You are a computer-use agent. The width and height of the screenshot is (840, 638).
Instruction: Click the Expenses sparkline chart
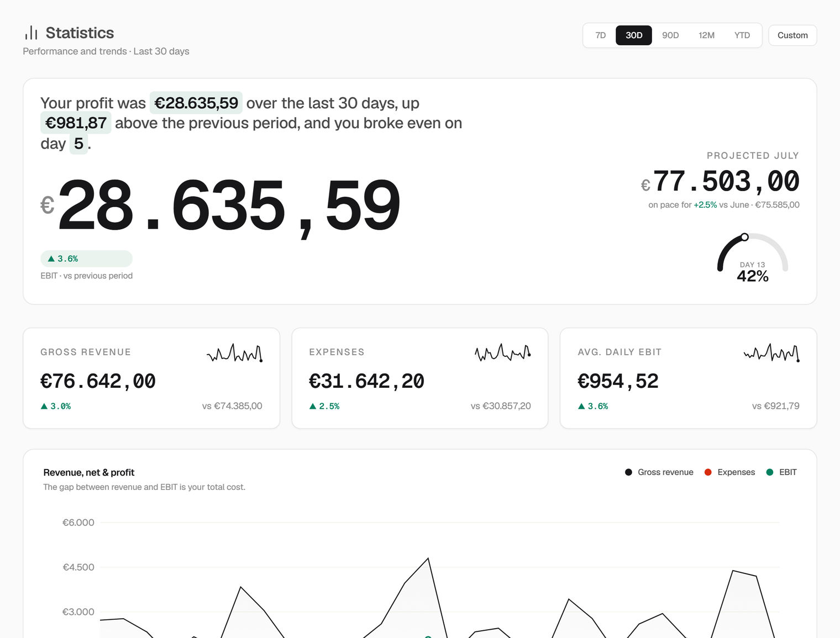click(503, 352)
